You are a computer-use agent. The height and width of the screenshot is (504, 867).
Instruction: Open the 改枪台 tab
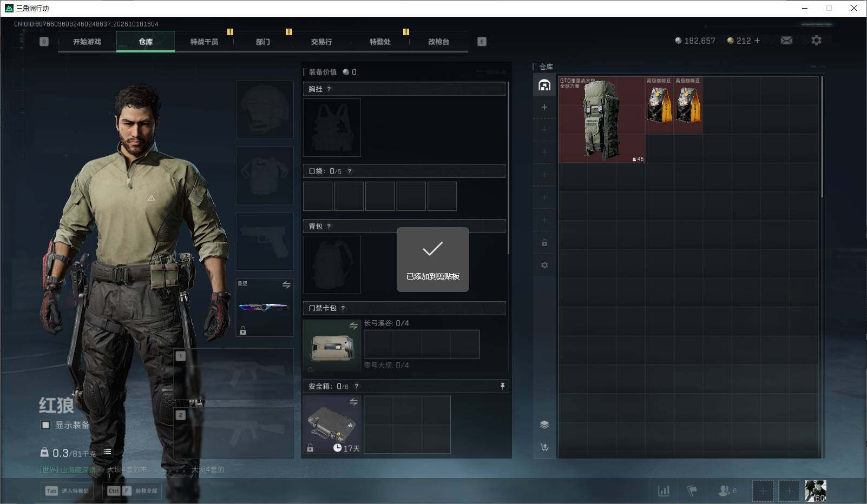pos(438,42)
